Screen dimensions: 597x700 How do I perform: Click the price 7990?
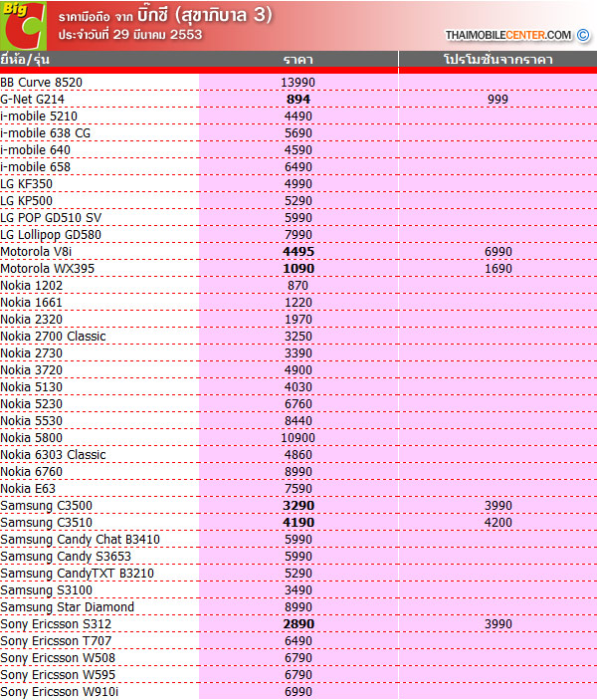298,235
